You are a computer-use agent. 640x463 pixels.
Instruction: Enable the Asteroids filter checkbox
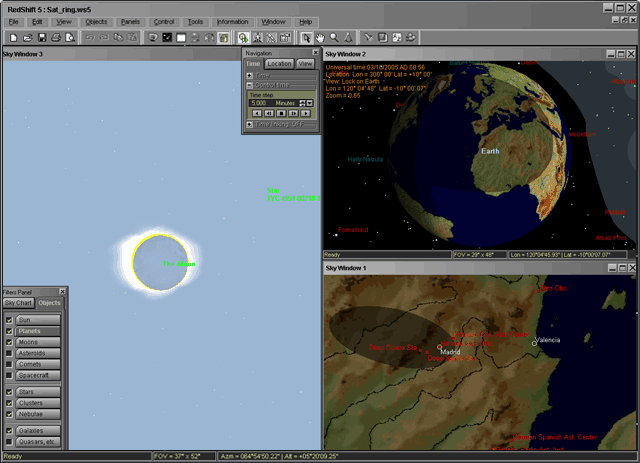(9, 353)
